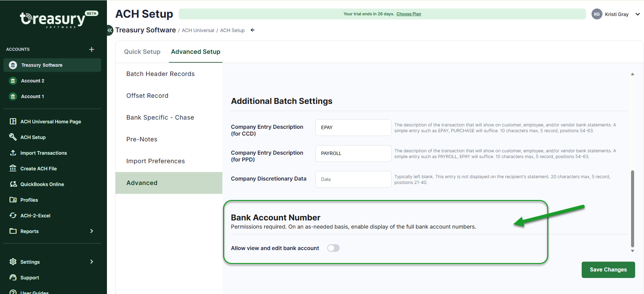Switch to the Quick Setup tab
This screenshot has height=294, width=644.
[x=142, y=52]
